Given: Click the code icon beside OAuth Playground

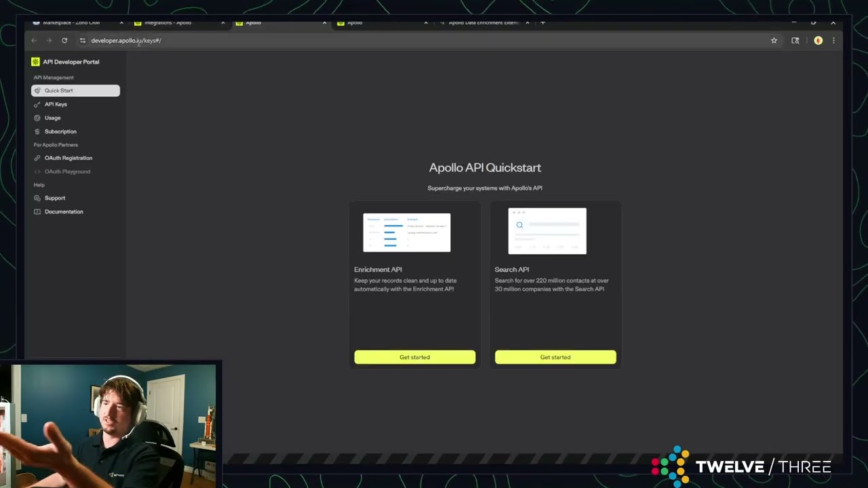Looking at the screenshot, I should pos(37,171).
